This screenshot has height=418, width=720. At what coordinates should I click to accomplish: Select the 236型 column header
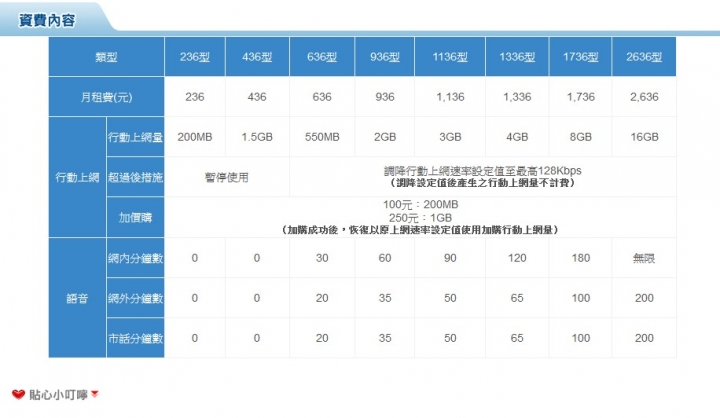click(195, 57)
